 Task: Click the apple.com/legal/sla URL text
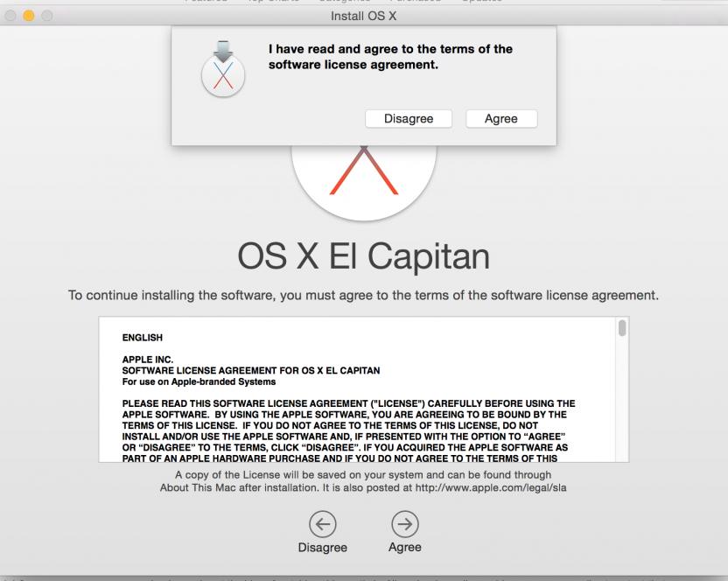click(x=491, y=487)
